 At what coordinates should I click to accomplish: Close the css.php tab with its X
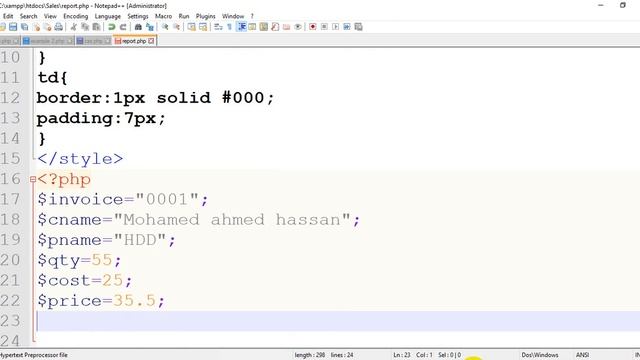107,41
